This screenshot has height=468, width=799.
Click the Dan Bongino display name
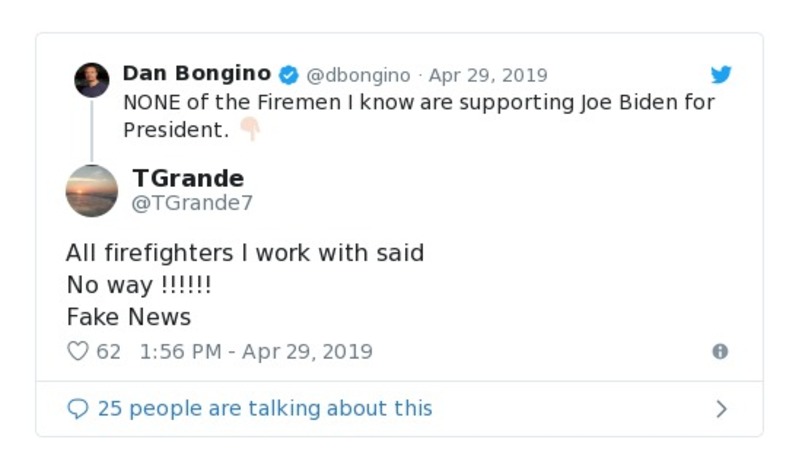pyautogui.click(x=196, y=74)
